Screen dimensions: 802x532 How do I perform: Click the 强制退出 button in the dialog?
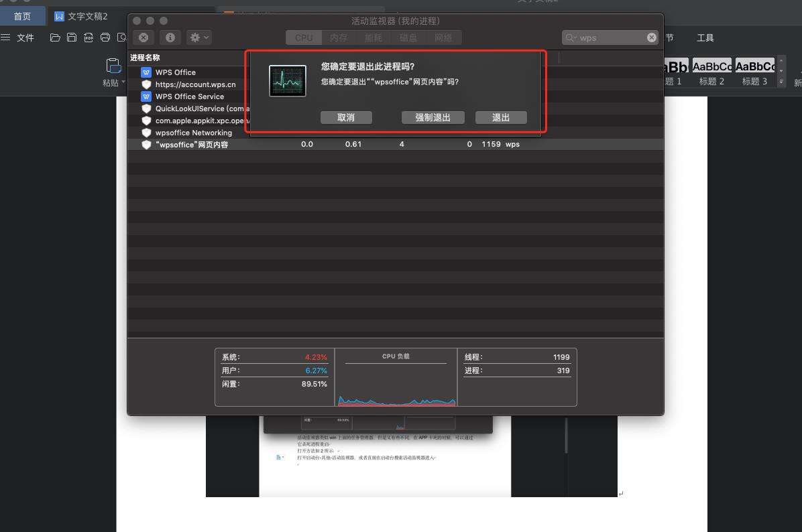[433, 117]
